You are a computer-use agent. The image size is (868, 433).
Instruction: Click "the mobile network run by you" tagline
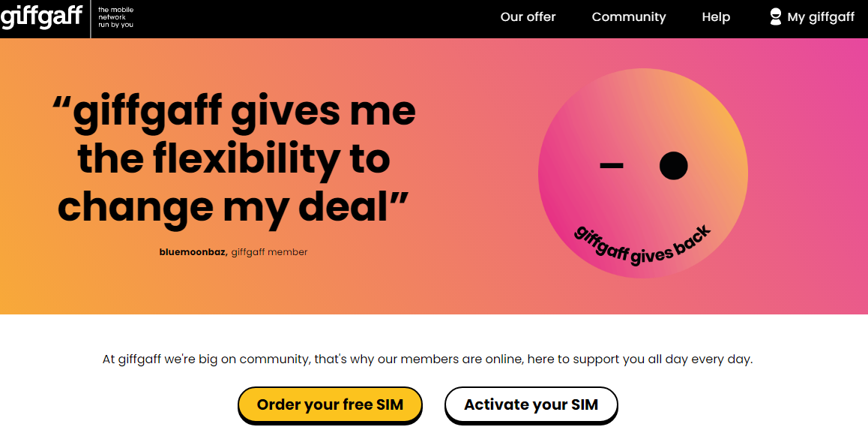115,17
